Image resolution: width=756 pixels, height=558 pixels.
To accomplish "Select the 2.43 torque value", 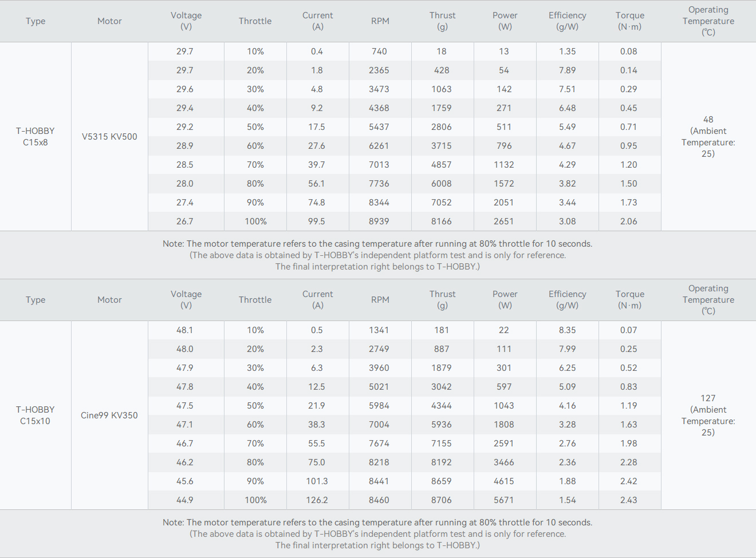I will [x=629, y=500].
